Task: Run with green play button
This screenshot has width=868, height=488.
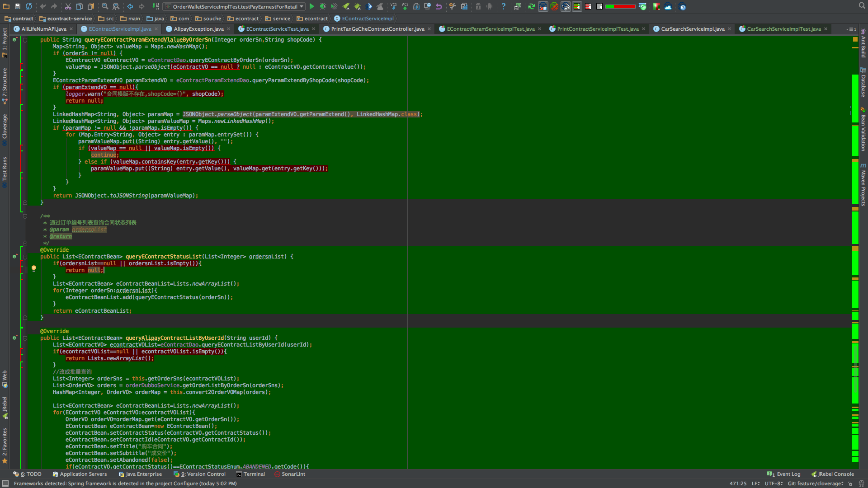Action: (x=312, y=6)
